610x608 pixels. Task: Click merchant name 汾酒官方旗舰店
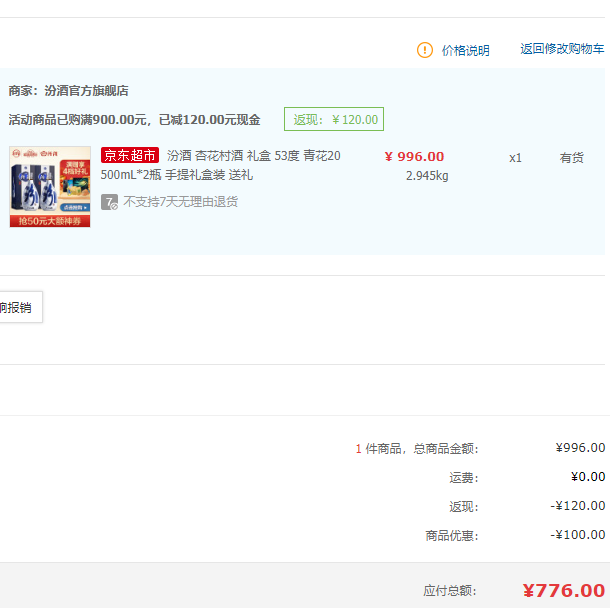86,91
